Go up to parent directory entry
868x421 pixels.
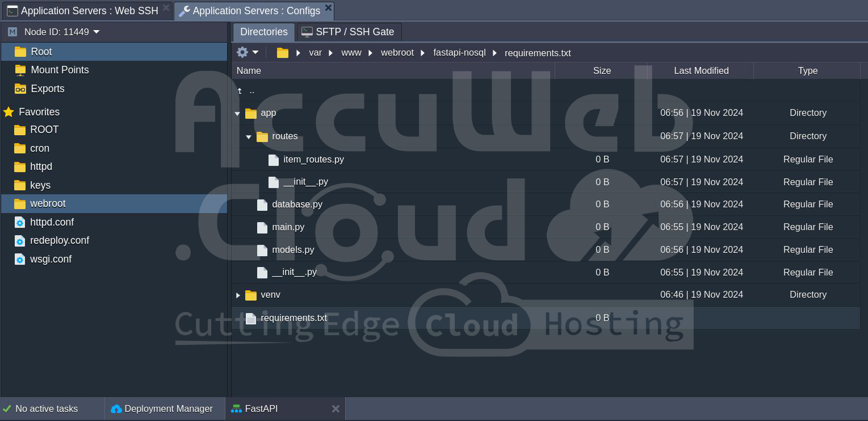point(251,90)
